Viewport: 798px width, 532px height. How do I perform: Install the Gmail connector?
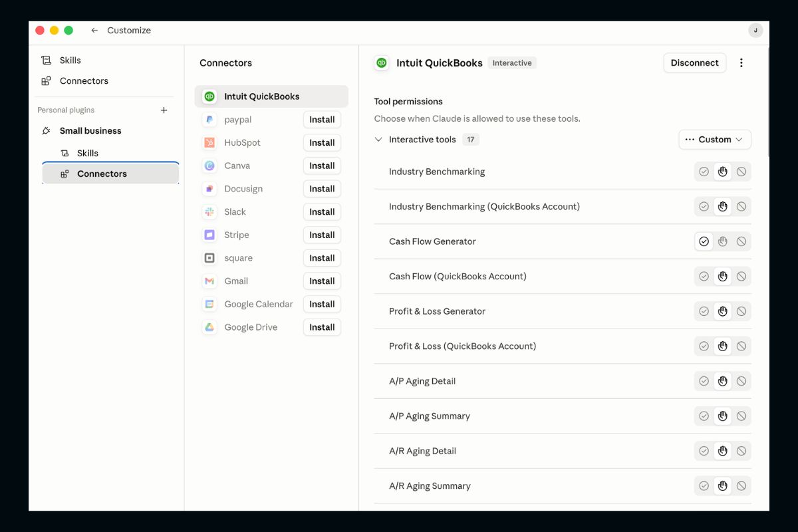pos(322,281)
